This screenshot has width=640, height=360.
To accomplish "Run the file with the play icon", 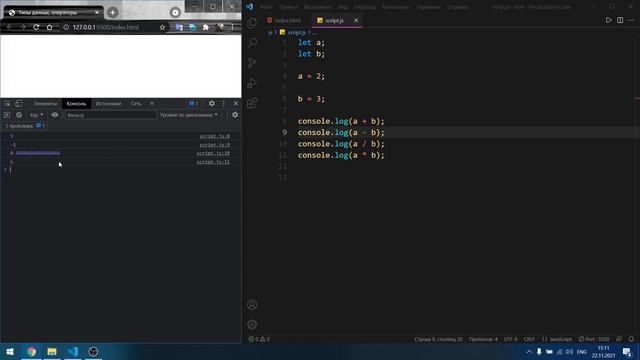I will coord(609,20).
